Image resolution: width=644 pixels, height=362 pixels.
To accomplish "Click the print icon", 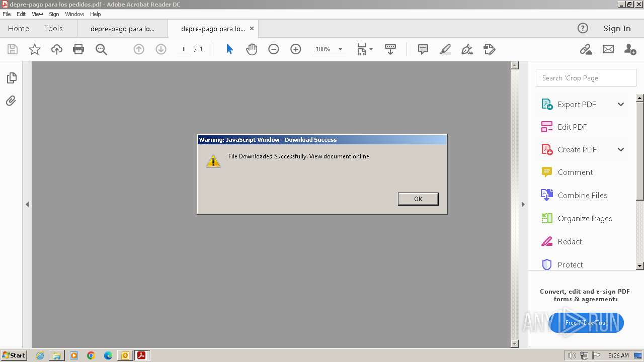I will [78, 49].
